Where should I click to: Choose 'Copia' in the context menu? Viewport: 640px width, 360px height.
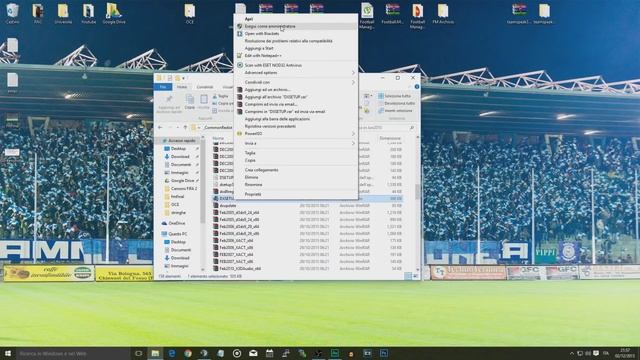(250, 160)
